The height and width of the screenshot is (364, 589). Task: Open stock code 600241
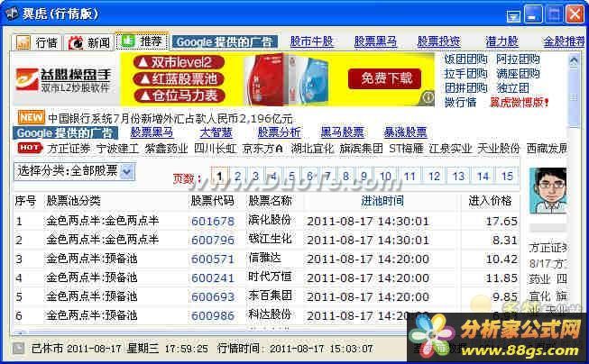pos(213,278)
